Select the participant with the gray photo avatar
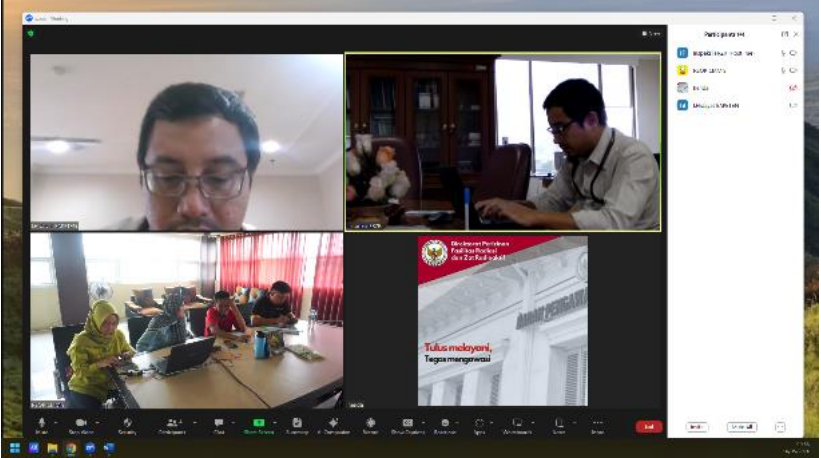821x458 pixels. tap(682, 88)
